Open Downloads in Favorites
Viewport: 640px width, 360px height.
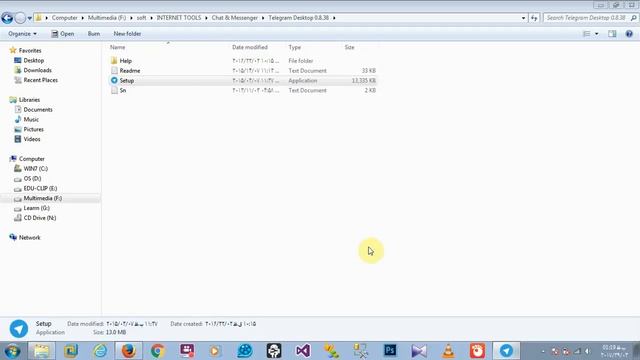click(x=38, y=70)
